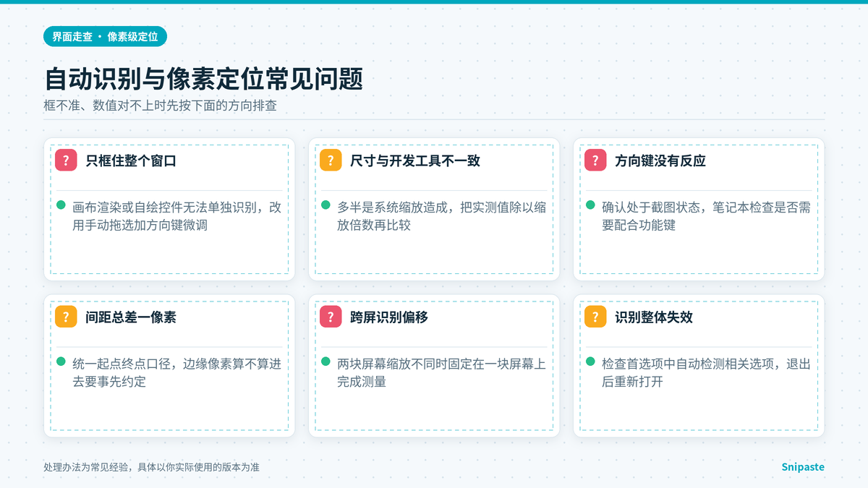This screenshot has width=868, height=488.
Task: Click the 界面走查 · 像素级定位 tag
Action: click(105, 36)
